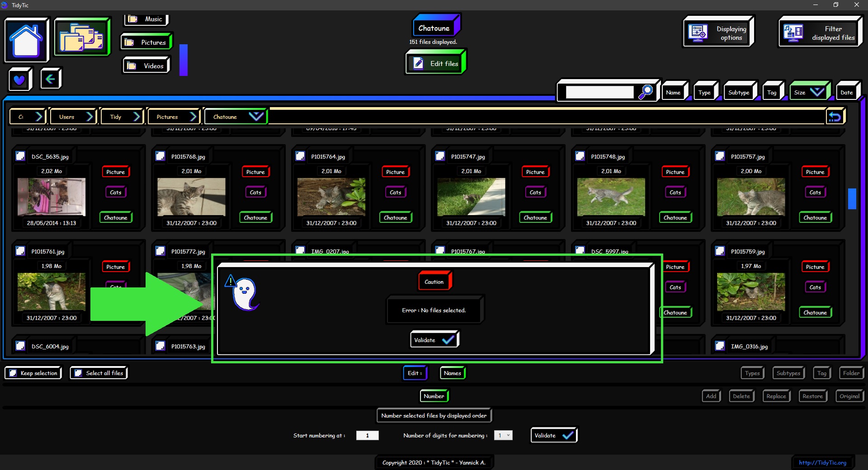Click the search magnifier icon

pyautogui.click(x=645, y=92)
